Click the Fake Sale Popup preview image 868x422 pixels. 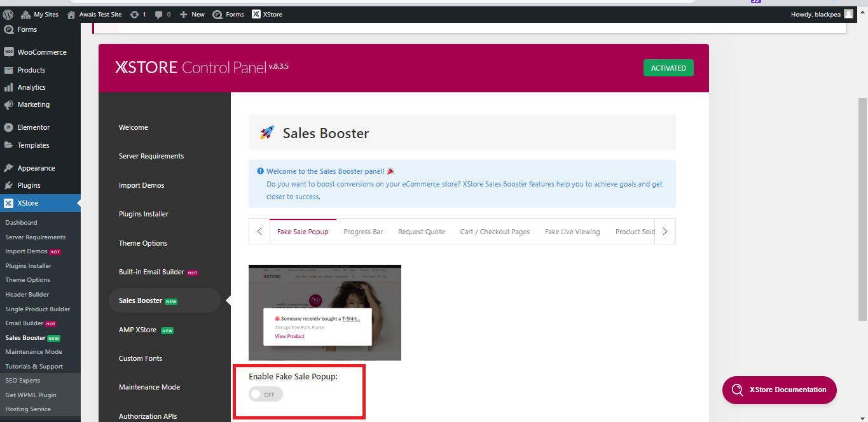pos(325,313)
